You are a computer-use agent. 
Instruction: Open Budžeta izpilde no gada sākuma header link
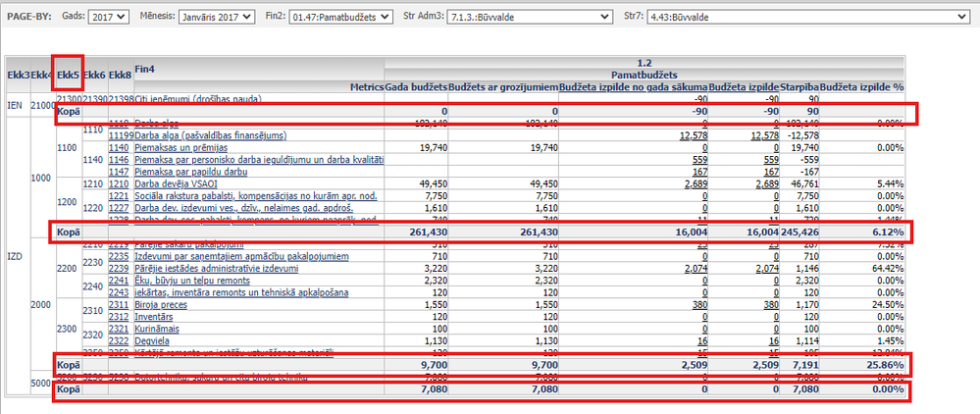633,87
